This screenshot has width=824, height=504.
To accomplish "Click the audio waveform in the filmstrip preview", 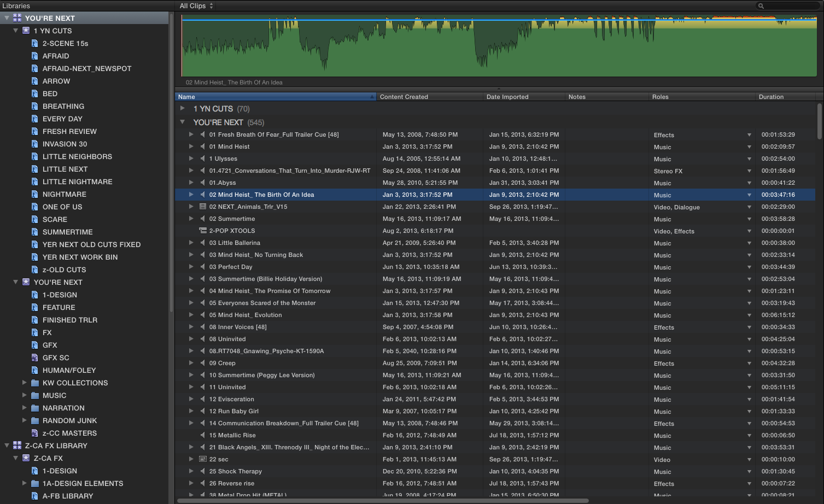I will pos(499,48).
